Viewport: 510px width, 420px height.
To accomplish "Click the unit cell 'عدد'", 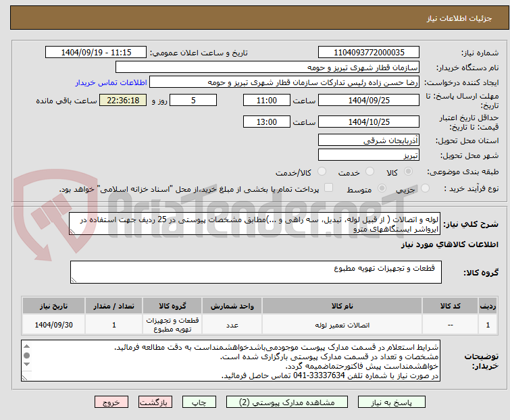I will 232,325.
